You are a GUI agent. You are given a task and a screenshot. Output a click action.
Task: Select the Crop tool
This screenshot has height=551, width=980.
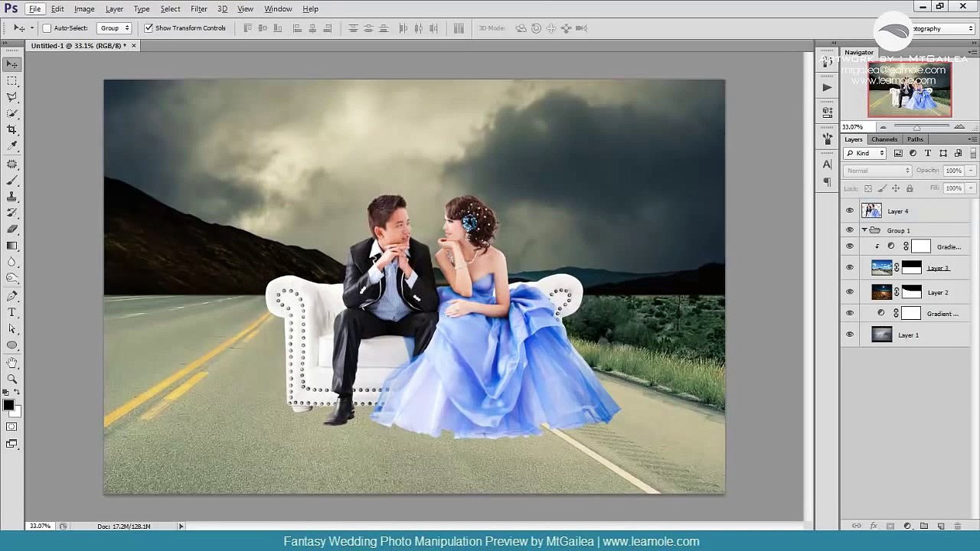pyautogui.click(x=12, y=129)
